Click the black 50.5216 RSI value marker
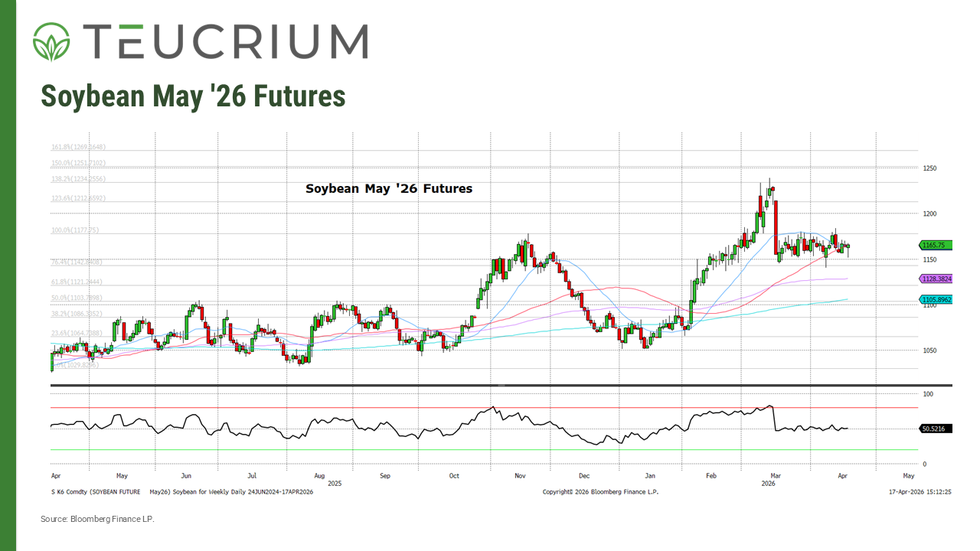Image resolution: width=980 pixels, height=551 pixels. [x=935, y=429]
